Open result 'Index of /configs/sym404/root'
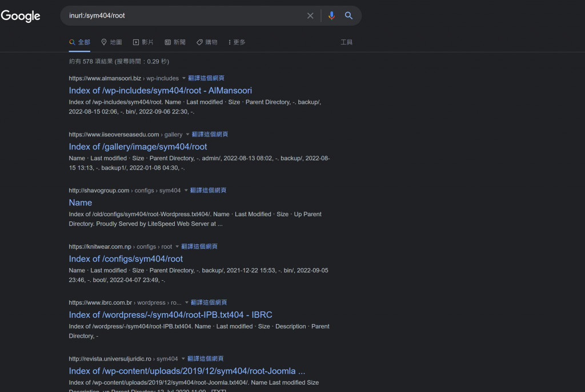This screenshot has width=585, height=392. click(x=126, y=259)
